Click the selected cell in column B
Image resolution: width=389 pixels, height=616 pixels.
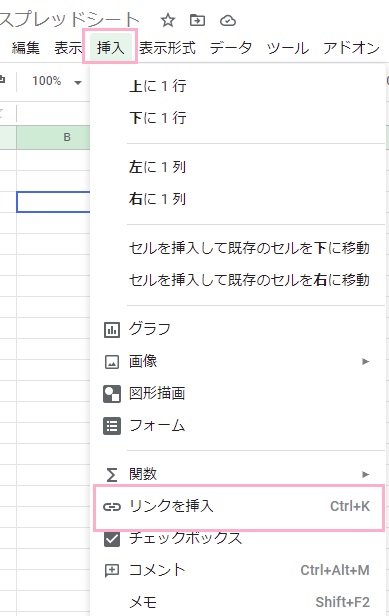53,202
